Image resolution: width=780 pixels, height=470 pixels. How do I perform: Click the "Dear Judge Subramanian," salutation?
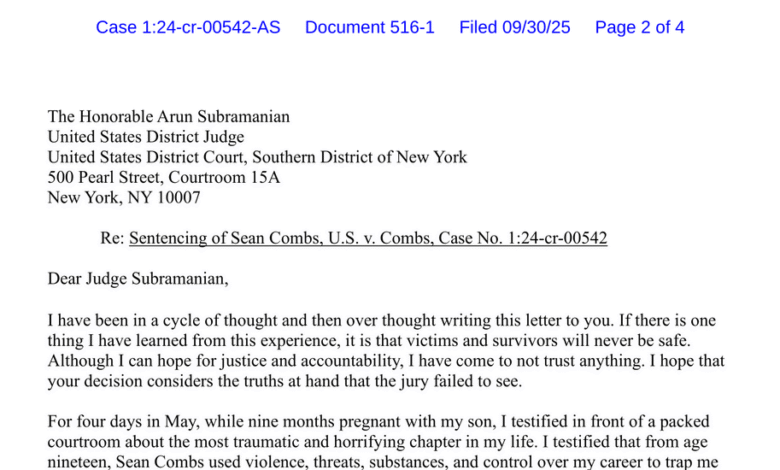138,279
